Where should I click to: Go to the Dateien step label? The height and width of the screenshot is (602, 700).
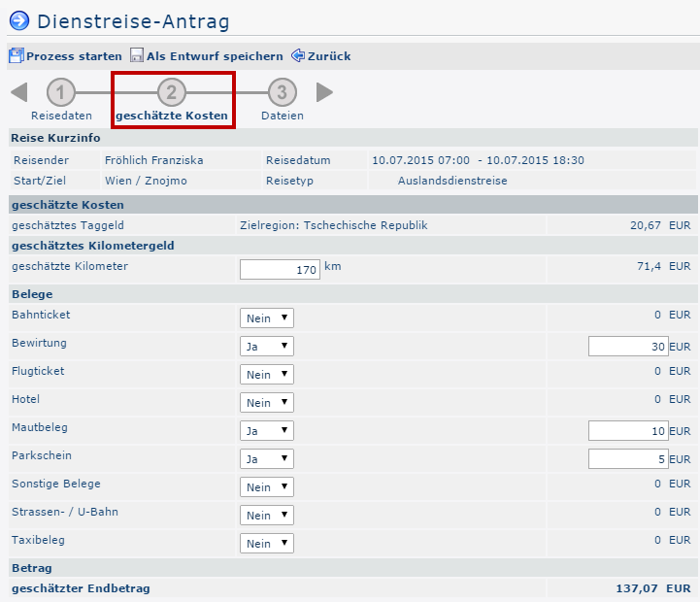coord(282,116)
